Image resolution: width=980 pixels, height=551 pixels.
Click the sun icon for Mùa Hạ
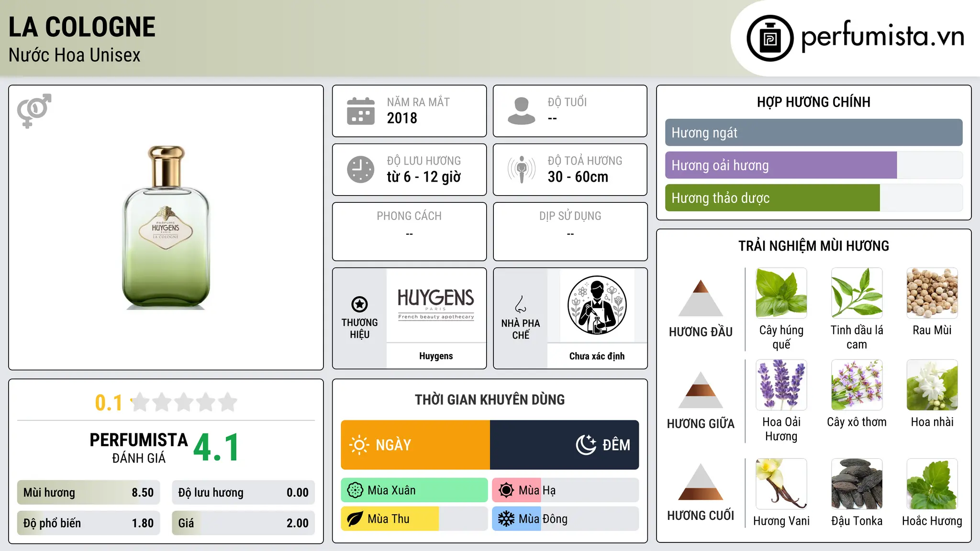click(506, 490)
